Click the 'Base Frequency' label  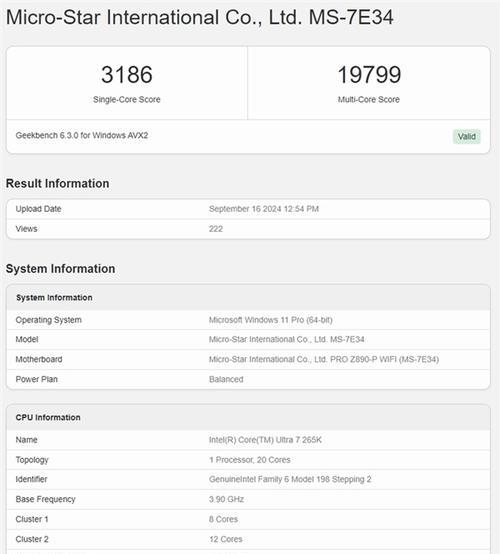pyautogui.click(x=46, y=499)
